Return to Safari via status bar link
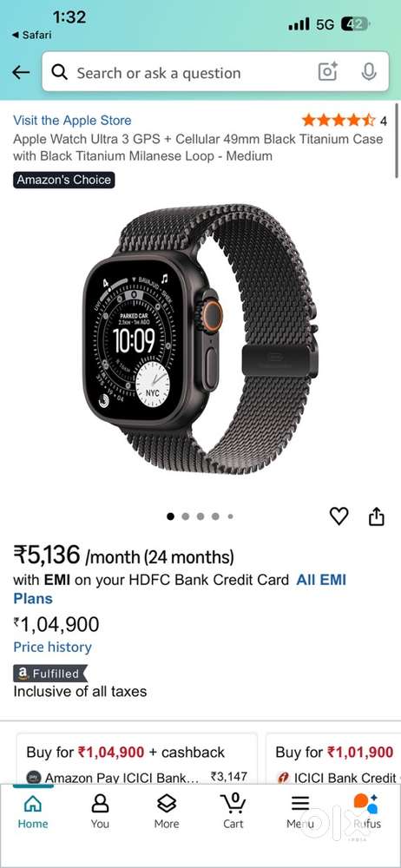401x868 pixels. click(31, 35)
